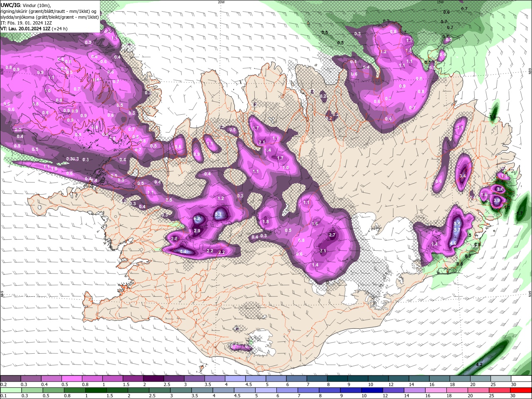Image resolution: width=532 pixels, height=399 pixels.
Task: Pick the pale grey swatch starting at 25, upper legend row
Action: click(502, 379)
